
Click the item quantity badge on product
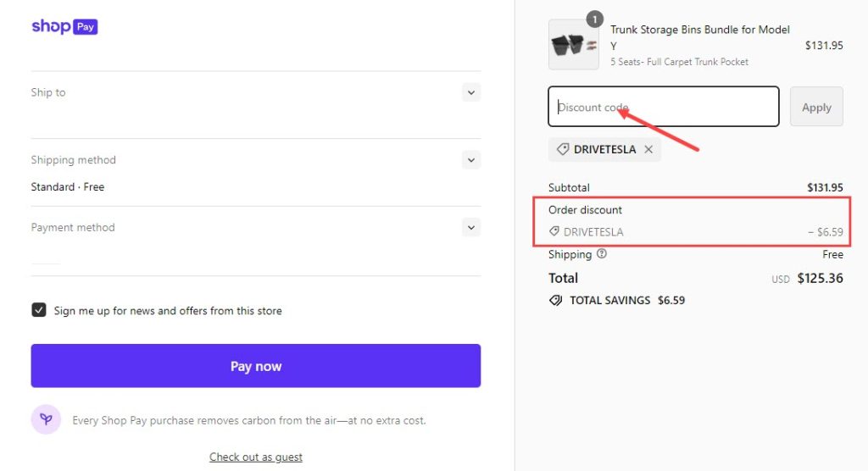tap(594, 19)
